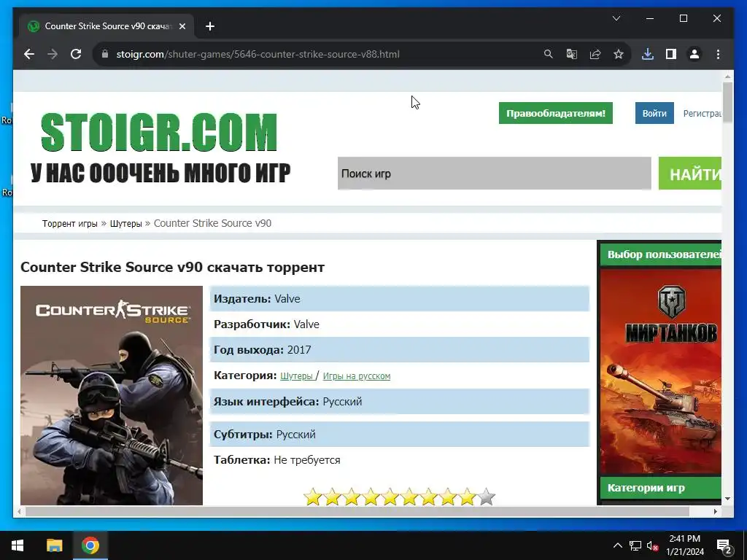This screenshot has width=747, height=560.
Task: Open the Windows Start menu
Action: [18, 545]
